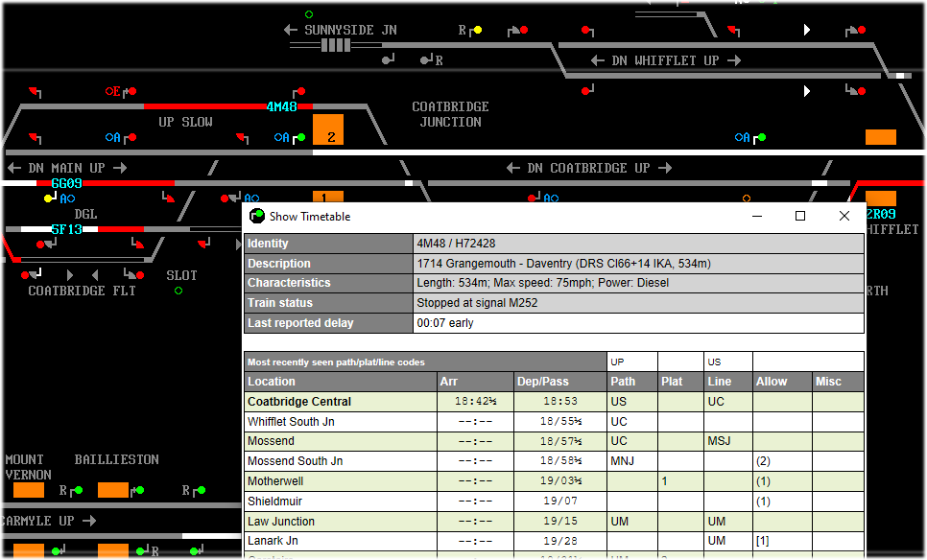Click the 1714 Grangemouth - Daventry description value
This screenshot has width=927, height=560.
638,264
